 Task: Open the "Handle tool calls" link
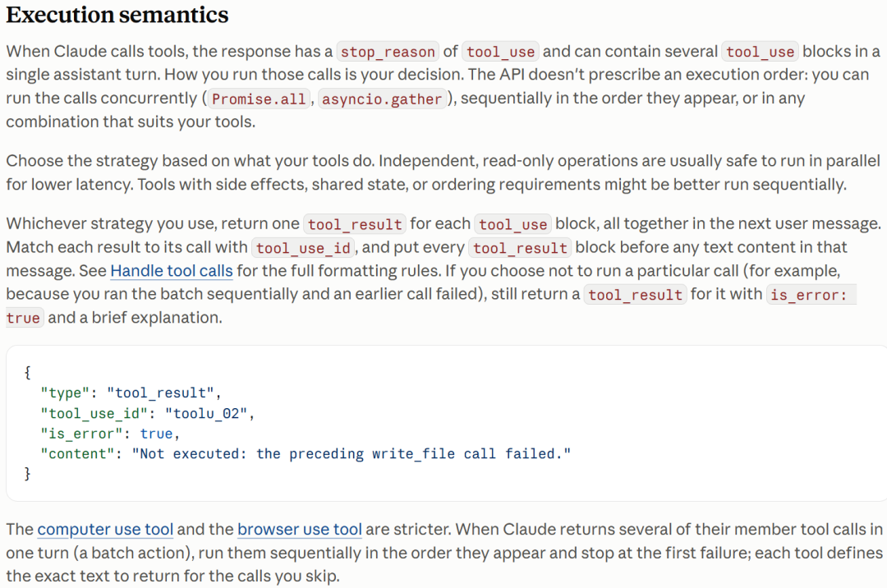[172, 271]
